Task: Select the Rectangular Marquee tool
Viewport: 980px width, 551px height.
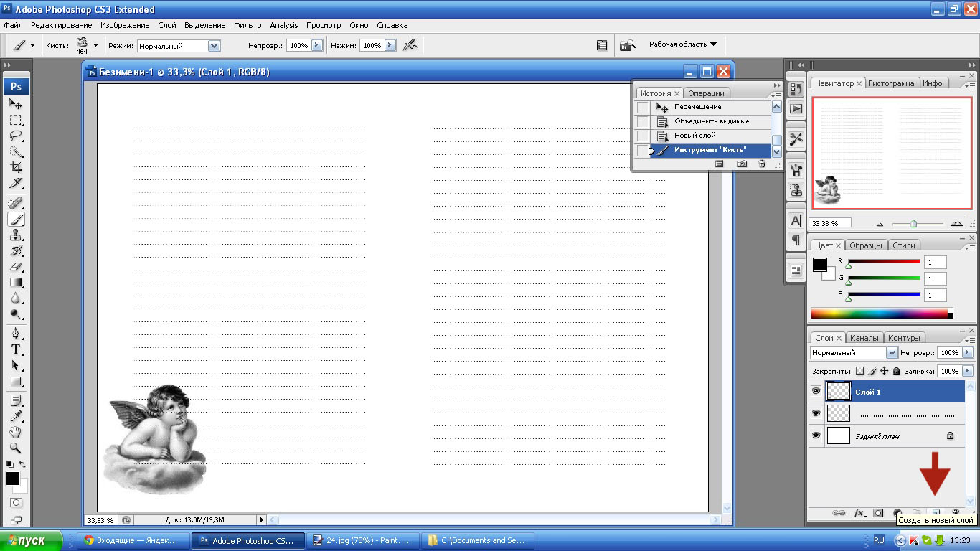Action: (16, 120)
